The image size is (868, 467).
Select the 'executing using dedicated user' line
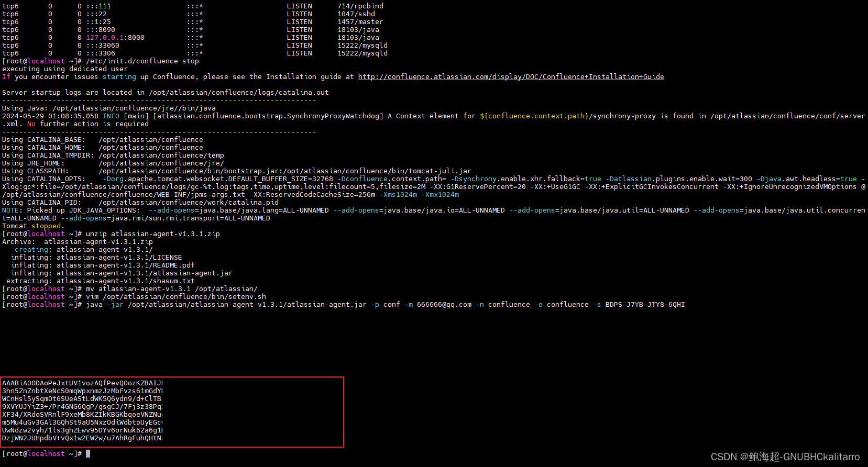65,69
